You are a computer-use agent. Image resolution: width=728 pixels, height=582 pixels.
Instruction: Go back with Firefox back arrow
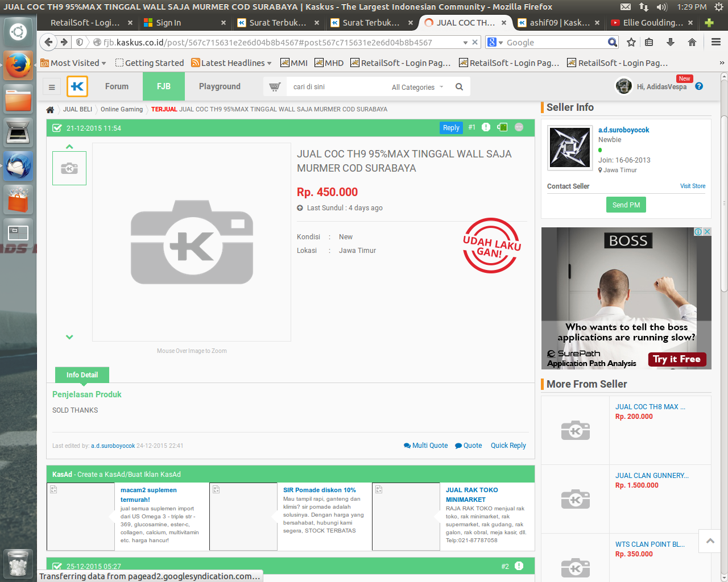[x=48, y=42]
